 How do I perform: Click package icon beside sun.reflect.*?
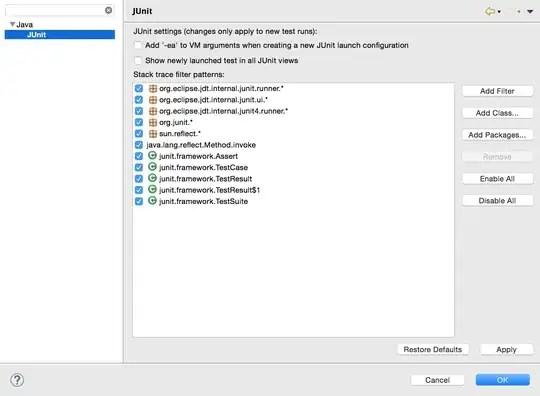[x=153, y=134]
